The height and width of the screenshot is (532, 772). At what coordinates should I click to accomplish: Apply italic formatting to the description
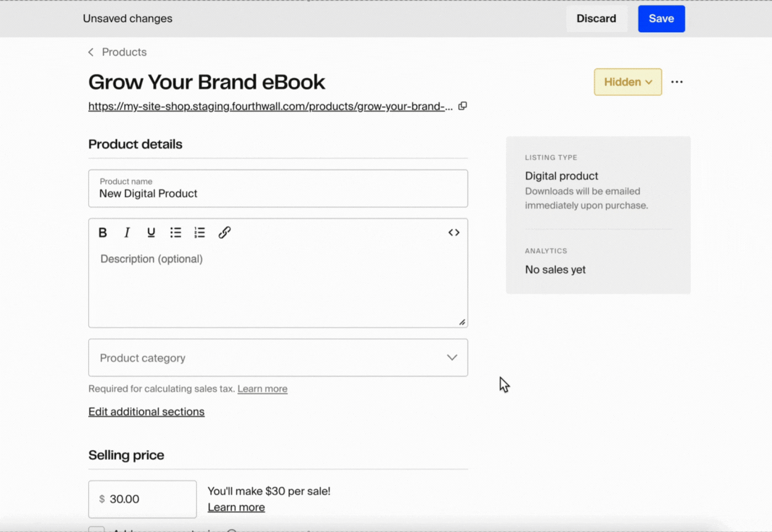126,232
